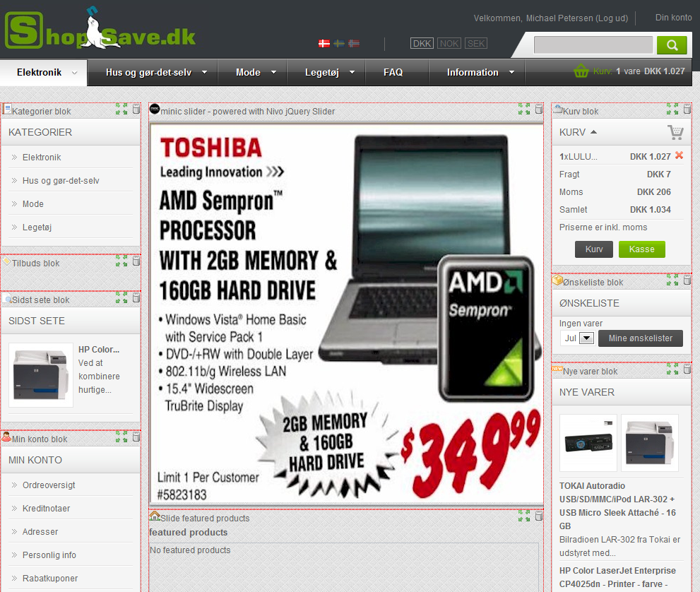
Task: Click move arrows on Slide featured products
Action: coord(524,516)
